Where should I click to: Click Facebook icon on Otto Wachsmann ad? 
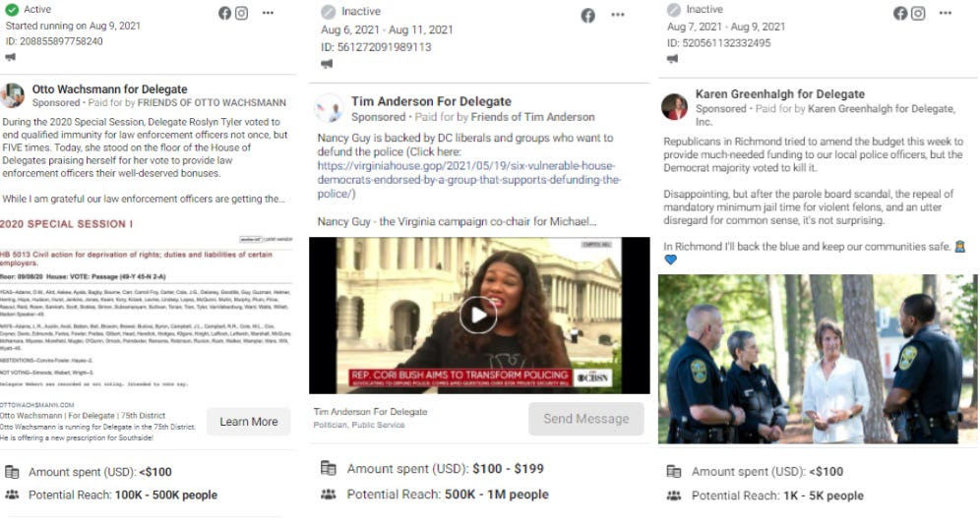pyautogui.click(x=225, y=13)
